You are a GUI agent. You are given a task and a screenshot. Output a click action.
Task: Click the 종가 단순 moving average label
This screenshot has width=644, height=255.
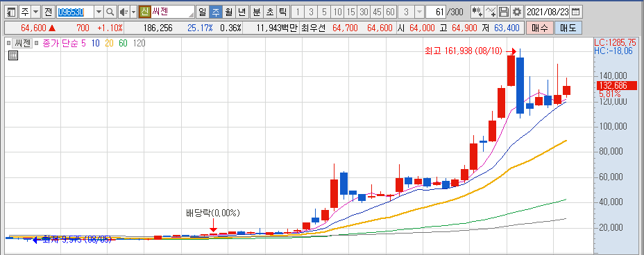(61, 43)
